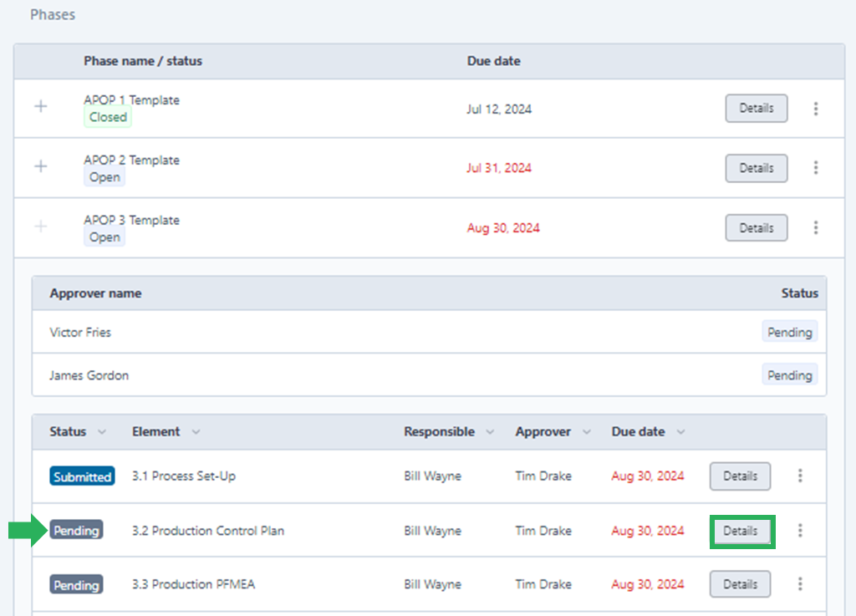856x616 pixels.
Task: Open the Status column filter chevron in the elements table
Action: tap(101, 432)
